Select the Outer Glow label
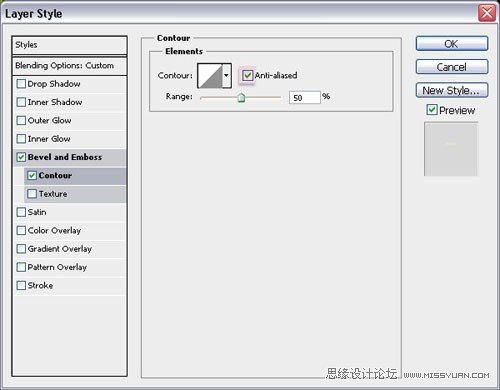 50,120
